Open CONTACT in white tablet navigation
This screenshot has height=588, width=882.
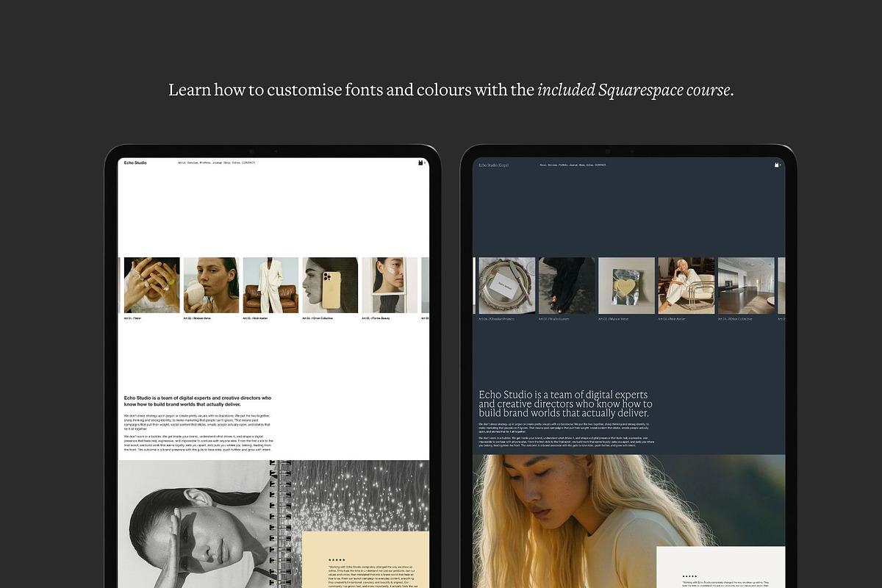248,162
